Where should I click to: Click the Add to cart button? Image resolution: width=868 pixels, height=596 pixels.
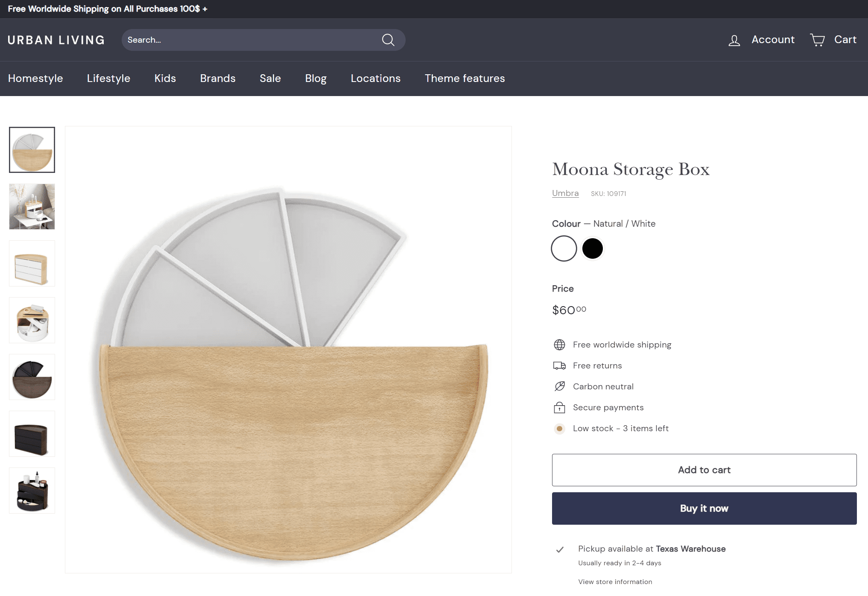[704, 470]
